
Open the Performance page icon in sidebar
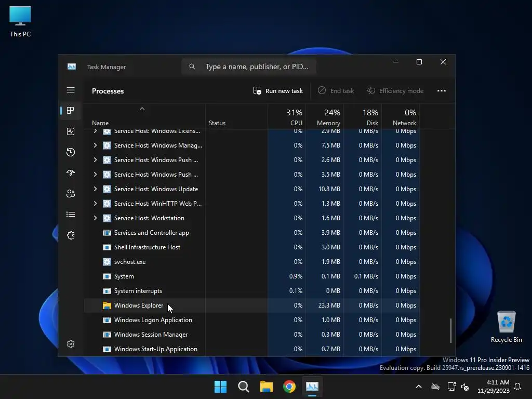pos(71,131)
